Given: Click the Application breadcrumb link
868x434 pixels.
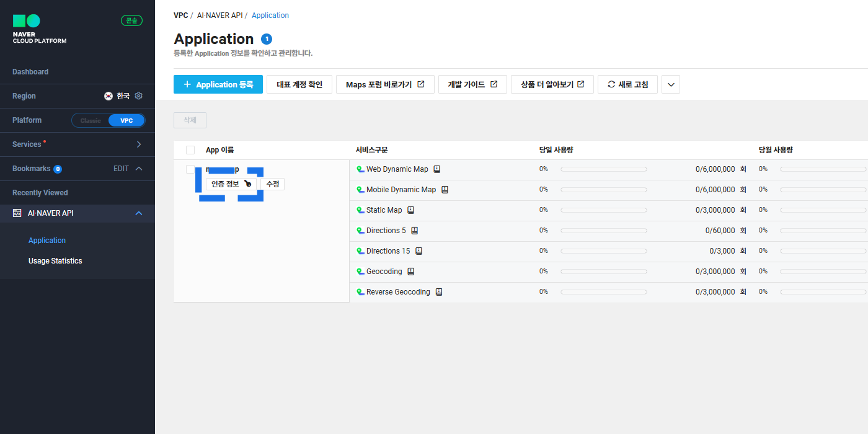Looking at the screenshot, I should pyautogui.click(x=270, y=15).
